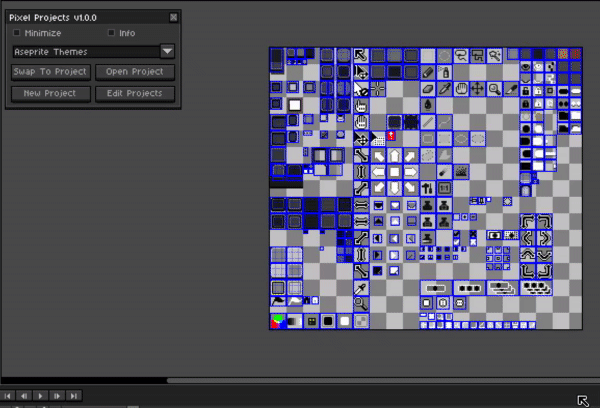Click the Swap To Project button
Image resolution: width=600 pixels, height=408 pixels.
pyautogui.click(x=51, y=72)
